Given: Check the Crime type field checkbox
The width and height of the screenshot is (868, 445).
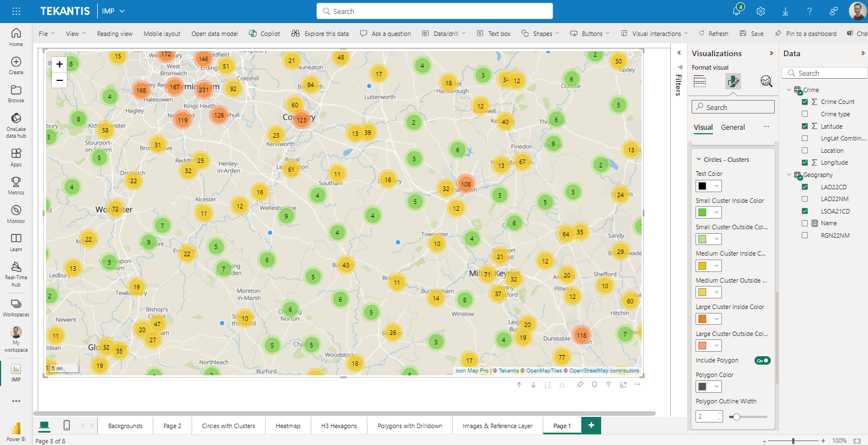Looking at the screenshot, I should tap(805, 114).
